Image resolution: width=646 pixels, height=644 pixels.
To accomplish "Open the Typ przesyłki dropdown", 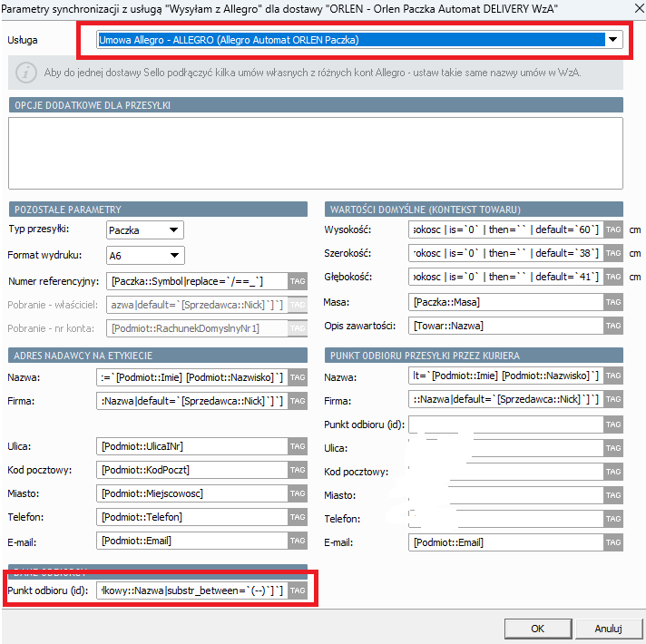I will click(x=144, y=229).
